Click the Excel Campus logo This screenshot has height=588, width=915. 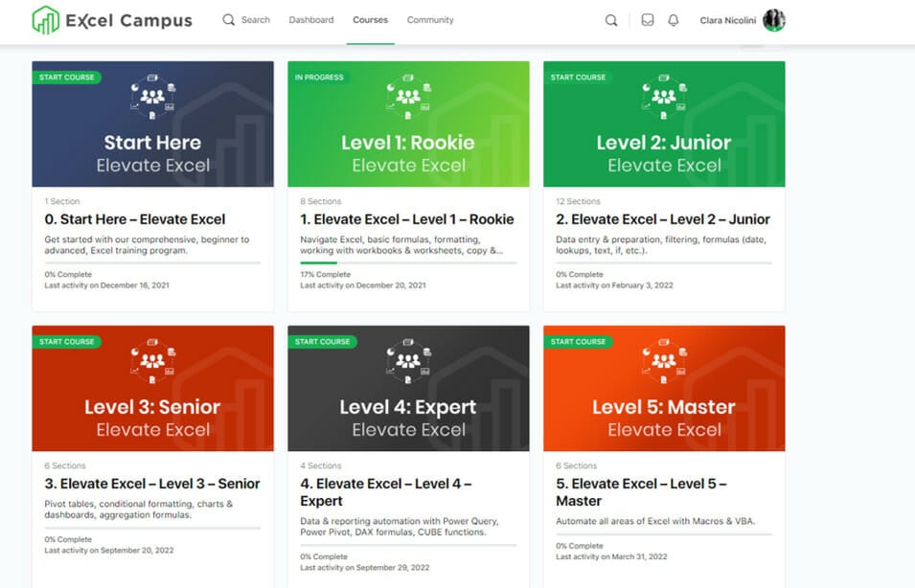point(112,20)
